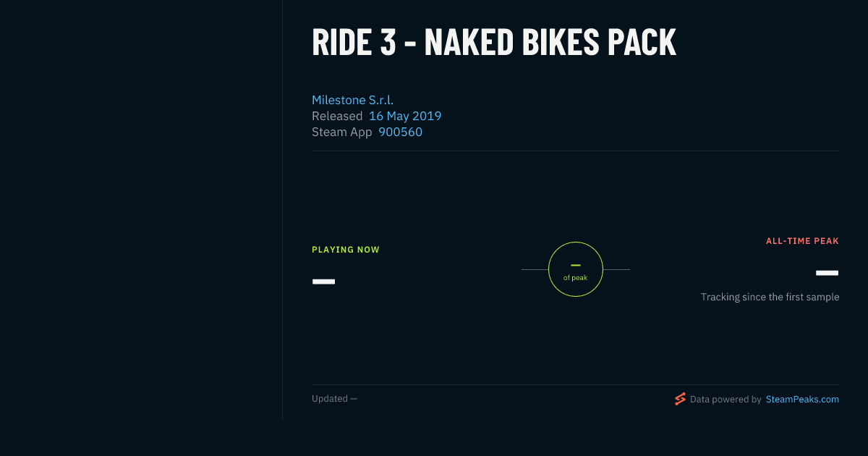Click the connector line left of peak circle
The height and width of the screenshot is (456, 868).
click(x=535, y=269)
